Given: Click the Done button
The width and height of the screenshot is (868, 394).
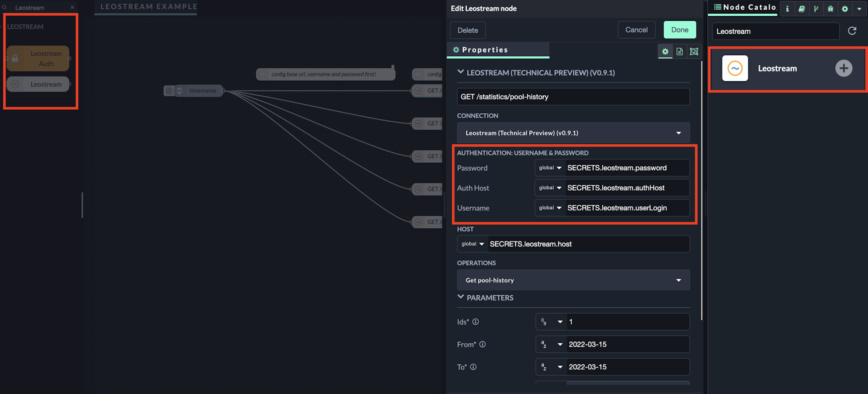Looking at the screenshot, I should [679, 30].
